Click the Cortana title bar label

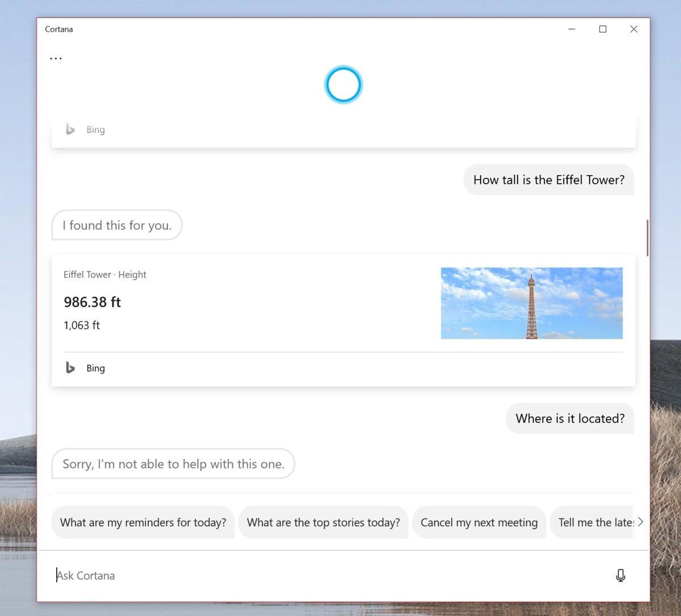(58, 29)
